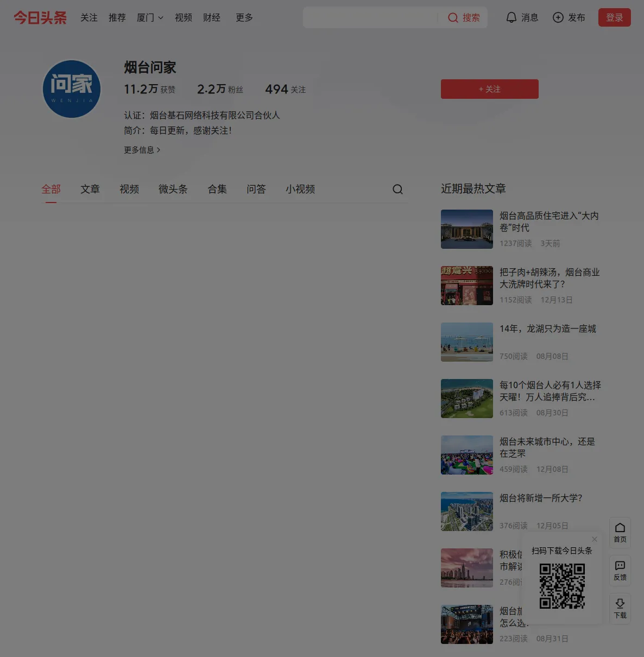Image resolution: width=644 pixels, height=657 pixels.
Task: Expand 更多信息 profile details
Action: click(142, 150)
